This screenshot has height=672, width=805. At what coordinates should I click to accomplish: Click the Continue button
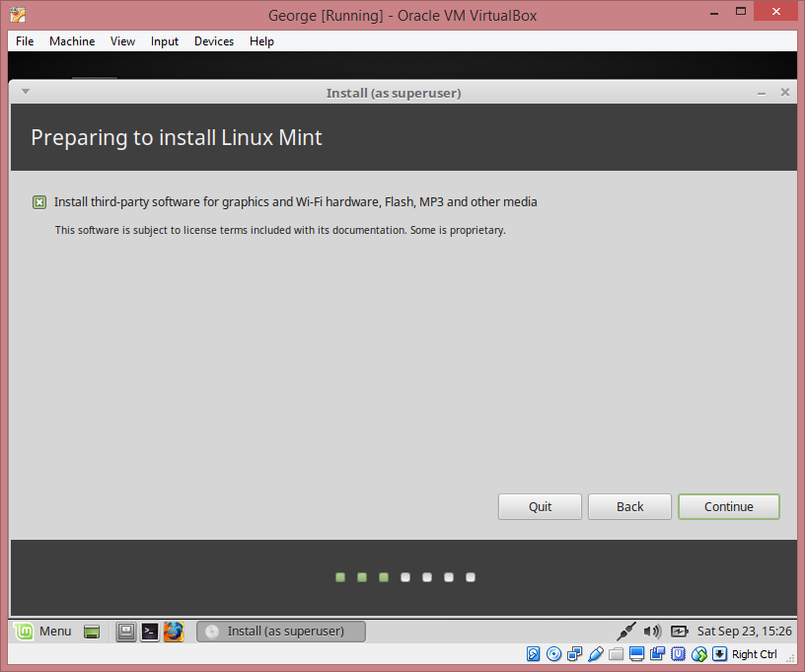(x=728, y=506)
